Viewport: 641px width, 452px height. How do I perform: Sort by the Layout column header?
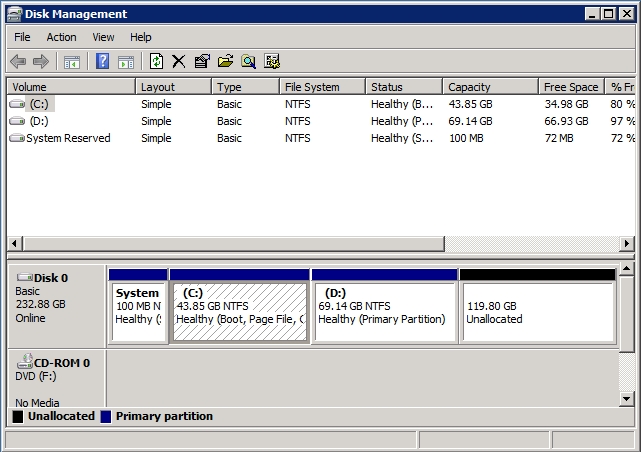[173, 87]
